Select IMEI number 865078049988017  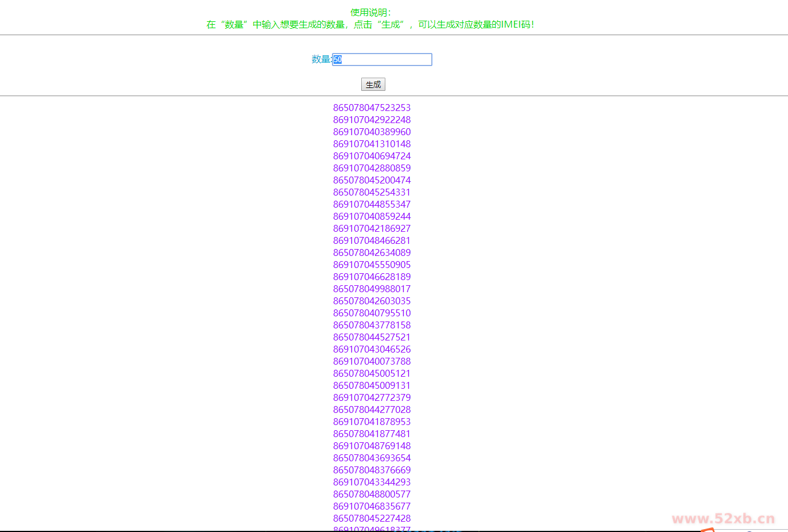(372, 289)
